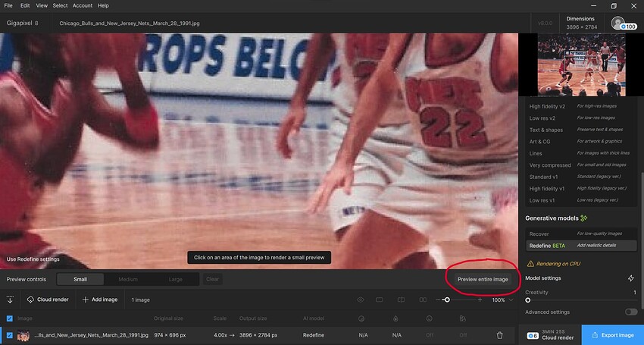
Task: Switch to side-by-side view icon
Action: pyautogui.click(x=423, y=300)
